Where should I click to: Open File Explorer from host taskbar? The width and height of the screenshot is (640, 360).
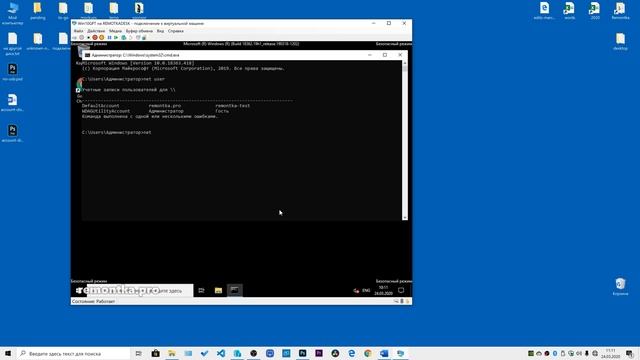click(x=172, y=353)
